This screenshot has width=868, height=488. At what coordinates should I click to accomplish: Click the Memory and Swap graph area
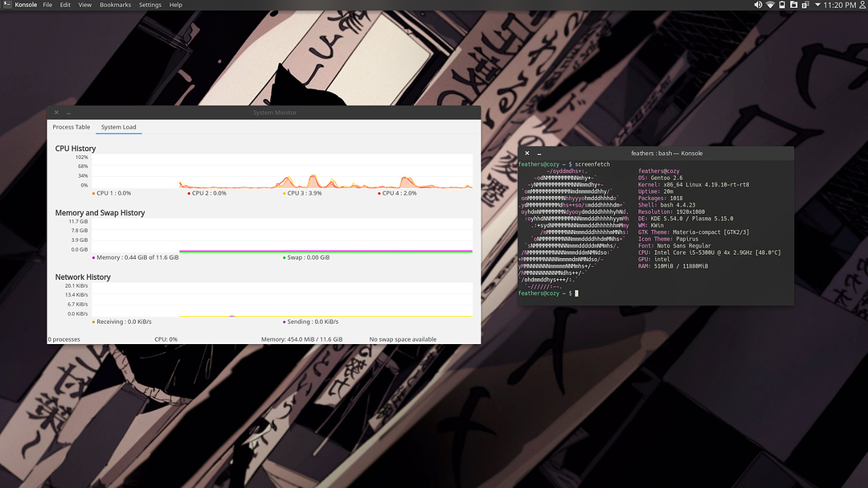coord(282,236)
